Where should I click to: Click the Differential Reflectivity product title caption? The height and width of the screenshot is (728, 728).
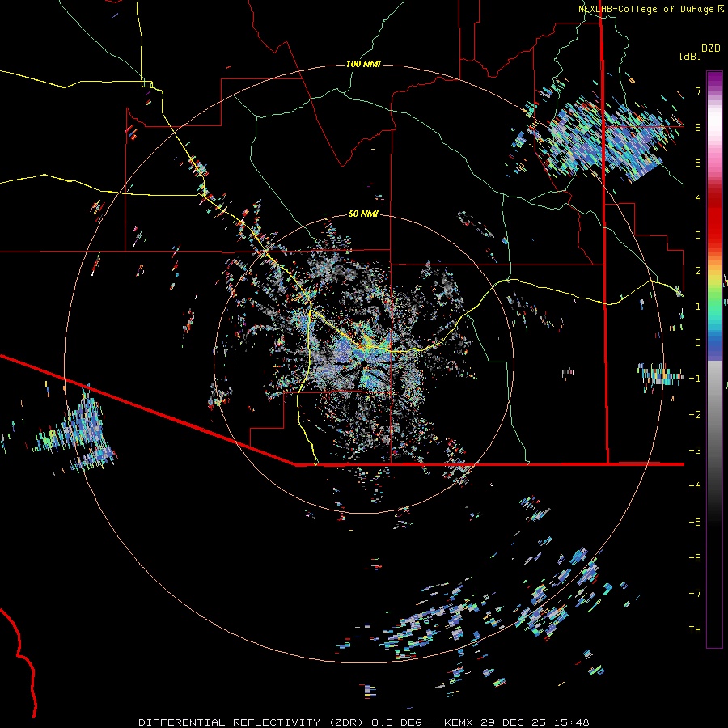363,722
